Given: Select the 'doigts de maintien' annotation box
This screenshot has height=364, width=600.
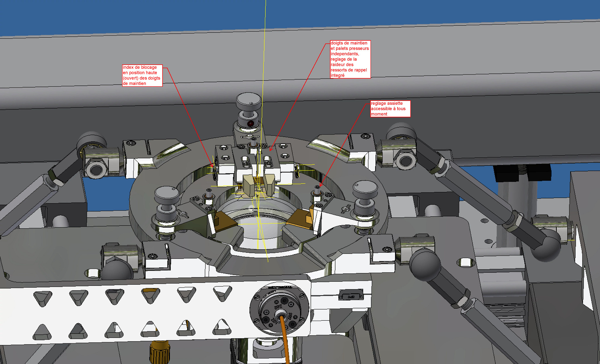Looking at the screenshot, I should pos(350,59).
